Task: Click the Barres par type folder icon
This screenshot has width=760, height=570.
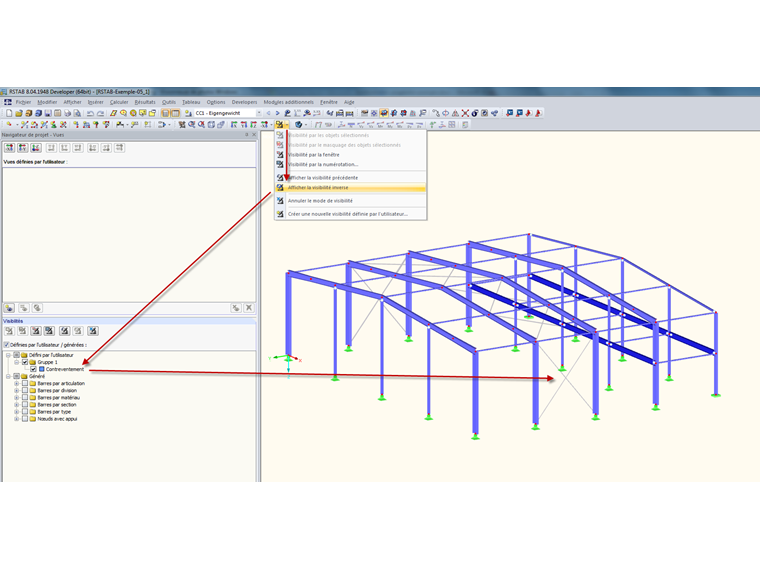Action: click(x=33, y=412)
